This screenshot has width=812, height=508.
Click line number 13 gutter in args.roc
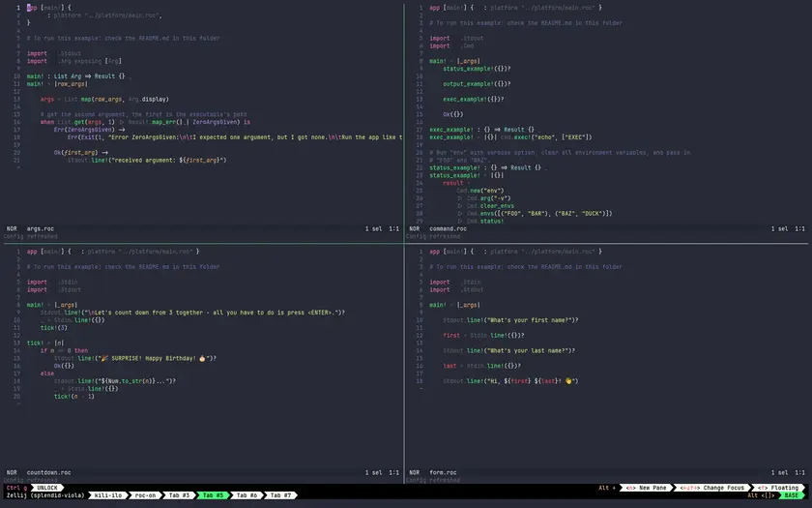[x=17, y=99]
